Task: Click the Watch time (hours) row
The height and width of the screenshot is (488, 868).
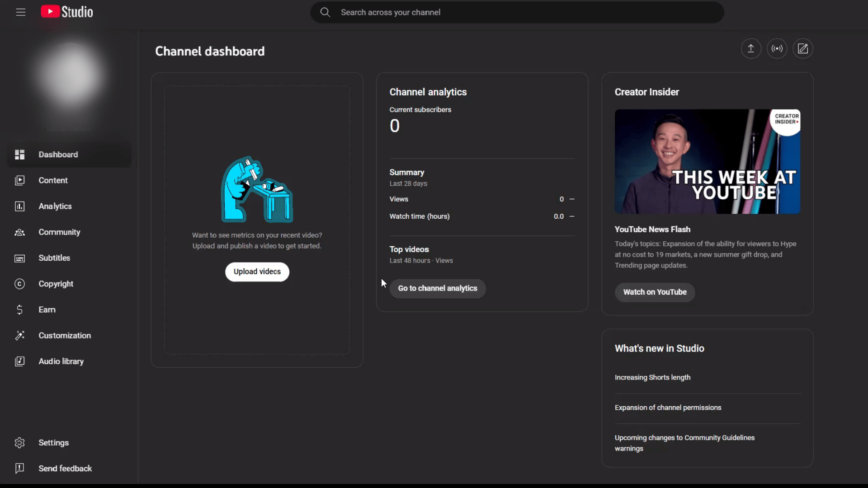Action: [x=482, y=216]
